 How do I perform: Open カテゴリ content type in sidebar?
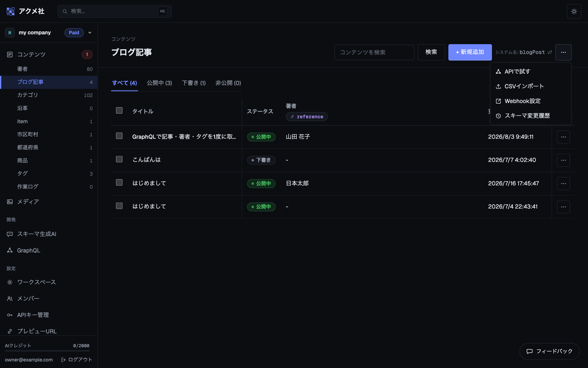point(49,95)
